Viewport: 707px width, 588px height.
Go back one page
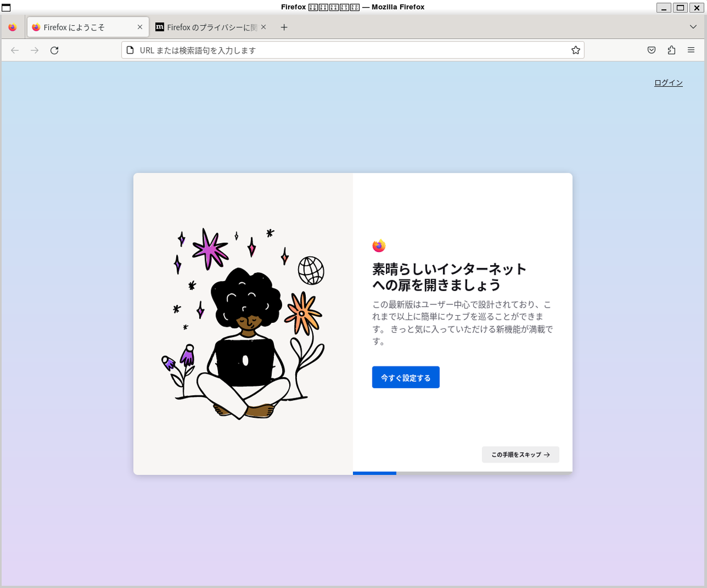point(15,50)
